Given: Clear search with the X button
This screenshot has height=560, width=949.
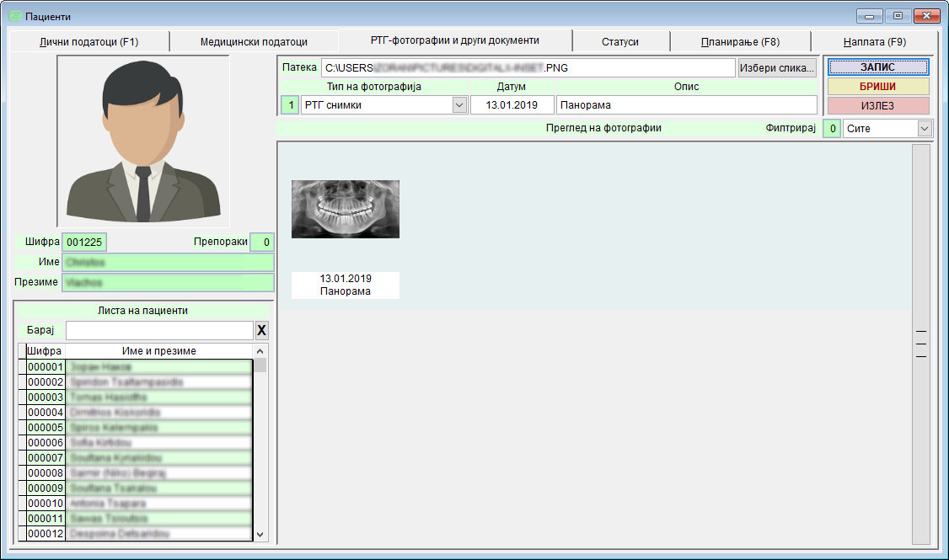Looking at the screenshot, I should click(261, 330).
